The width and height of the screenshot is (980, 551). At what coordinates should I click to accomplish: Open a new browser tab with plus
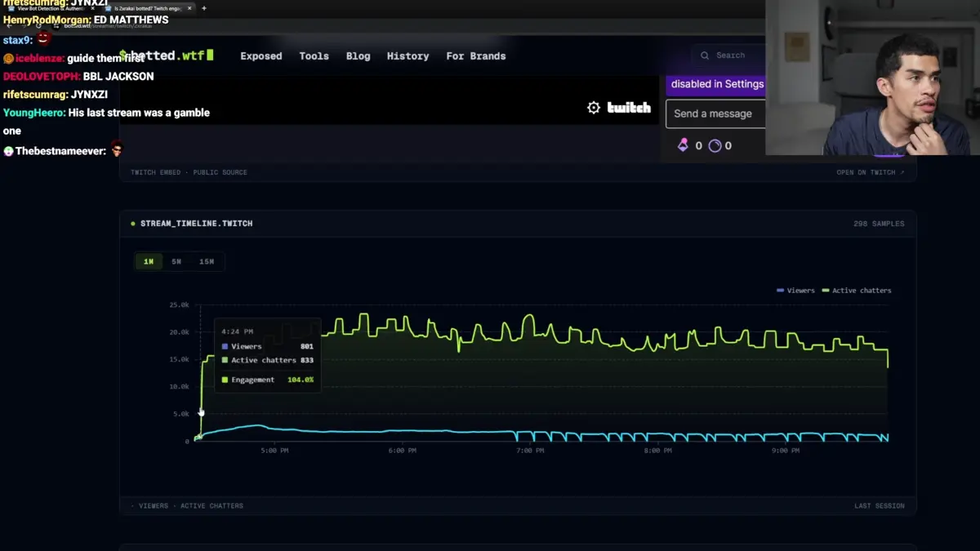[204, 8]
